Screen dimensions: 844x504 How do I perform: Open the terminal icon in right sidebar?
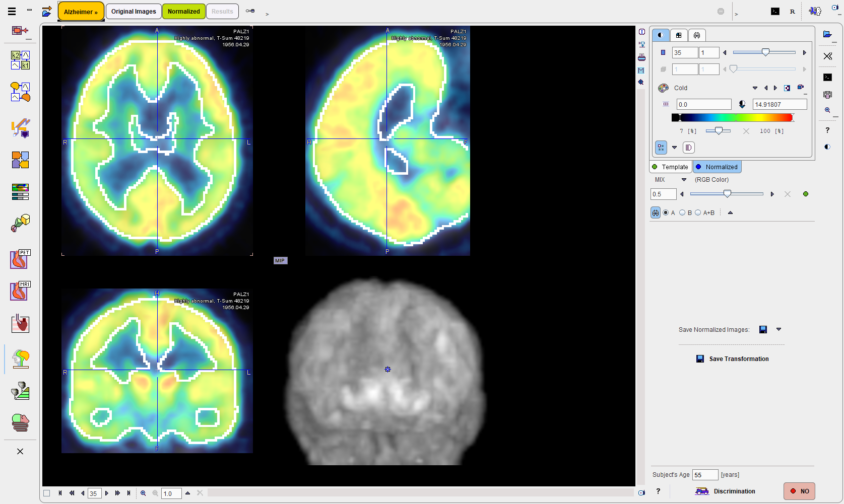coord(827,77)
